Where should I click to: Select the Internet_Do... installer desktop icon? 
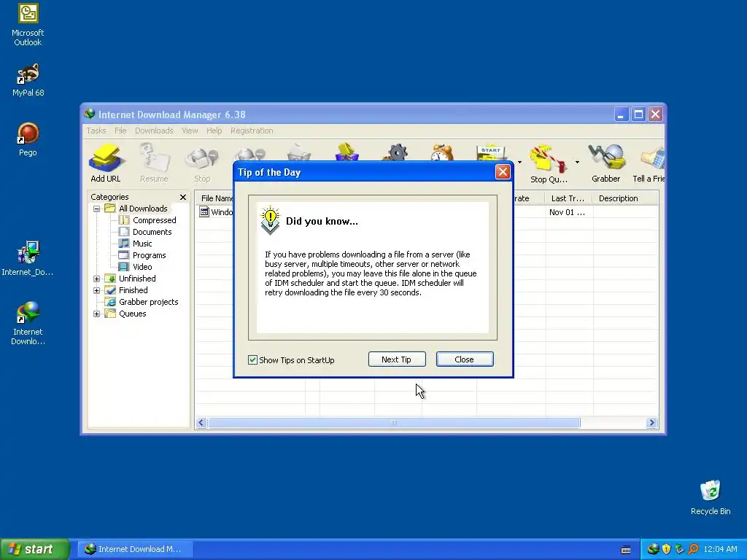click(28, 258)
